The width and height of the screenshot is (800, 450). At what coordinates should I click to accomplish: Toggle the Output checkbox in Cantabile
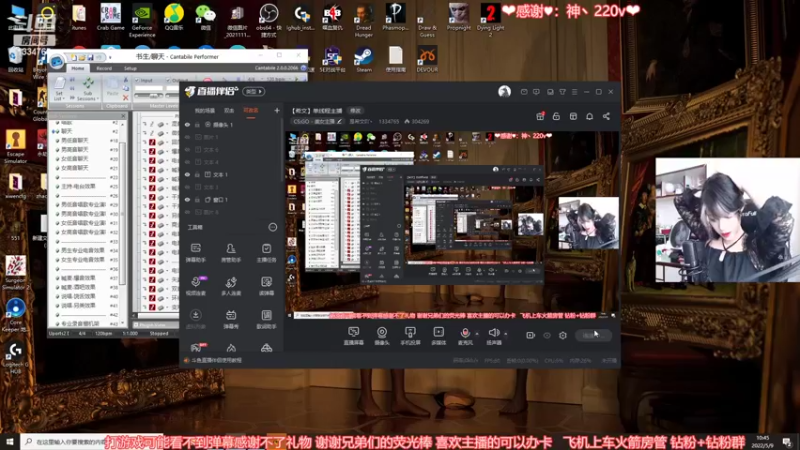coord(168,80)
